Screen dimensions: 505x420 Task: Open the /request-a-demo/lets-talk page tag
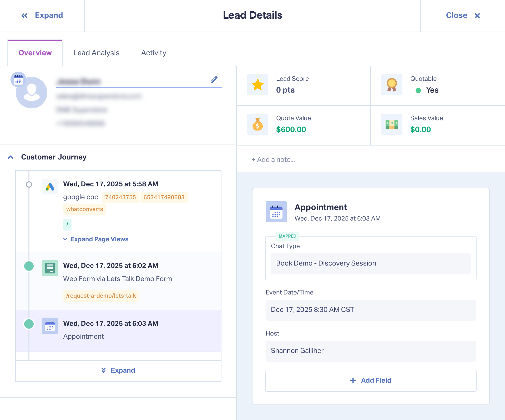click(101, 296)
